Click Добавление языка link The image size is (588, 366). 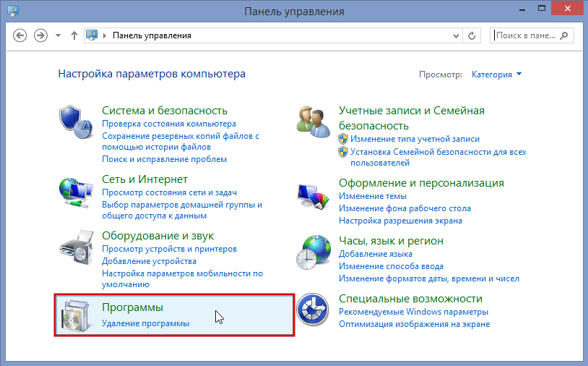pos(376,254)
